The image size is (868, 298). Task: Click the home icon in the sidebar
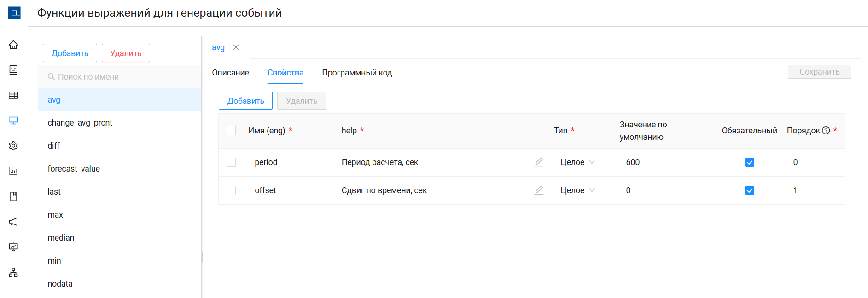click(13, 45)
